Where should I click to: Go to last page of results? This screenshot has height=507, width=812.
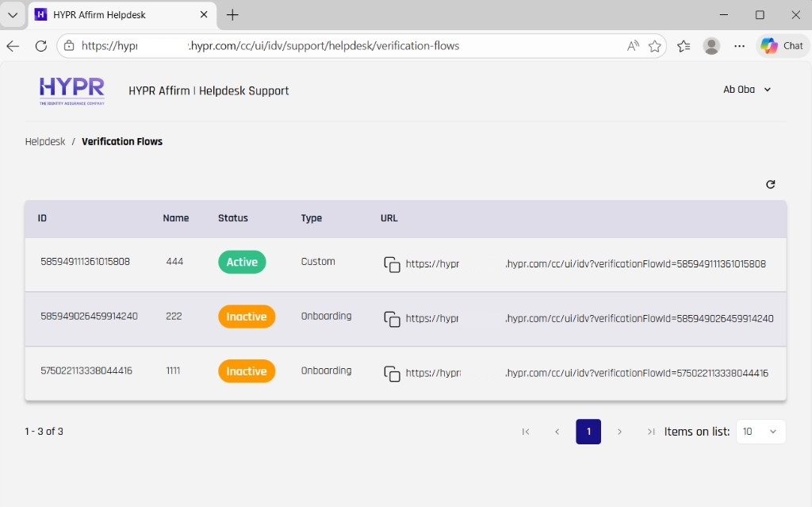(x=650, y=432)
